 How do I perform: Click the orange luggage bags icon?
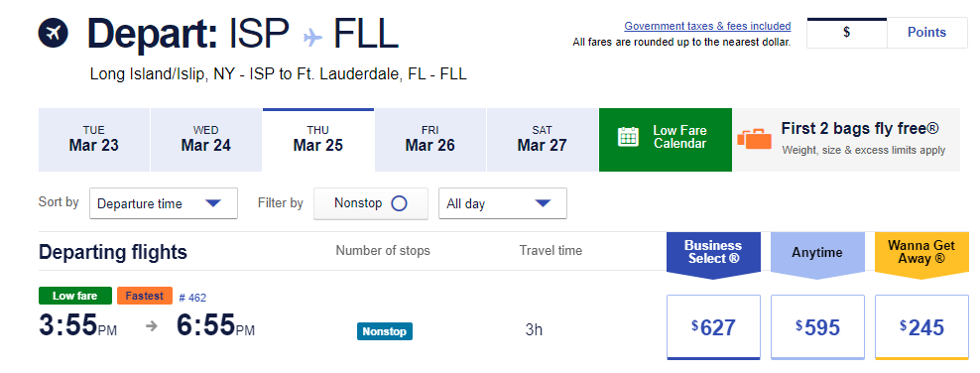coord(754,139)
